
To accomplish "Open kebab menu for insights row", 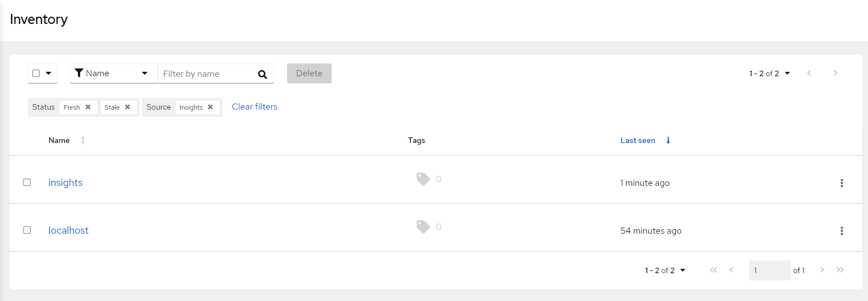I will [842, 183].
